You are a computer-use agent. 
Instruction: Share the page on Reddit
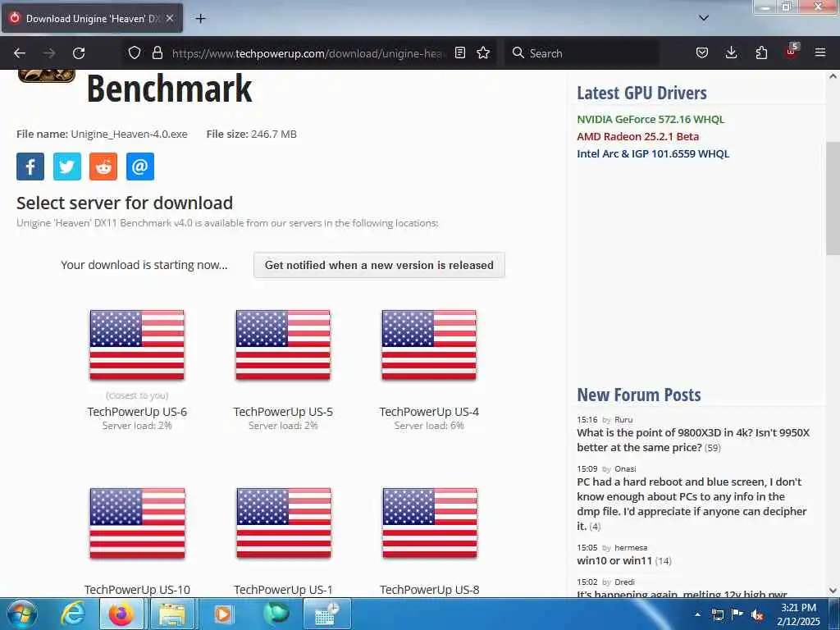coord(103,167)
